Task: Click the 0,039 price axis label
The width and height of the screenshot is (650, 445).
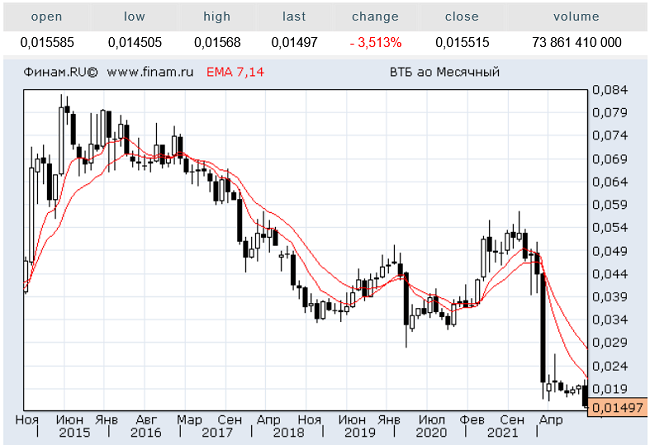Action: click(x=610, y=297)
